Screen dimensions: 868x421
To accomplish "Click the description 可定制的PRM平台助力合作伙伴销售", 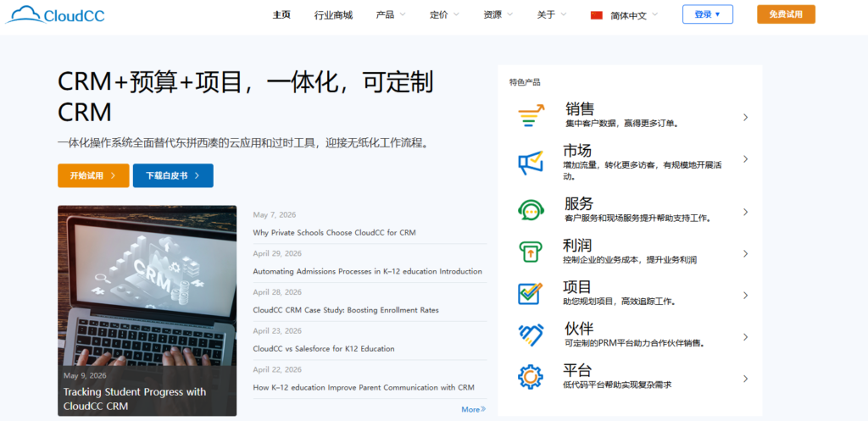I will (x=635, y=343).
